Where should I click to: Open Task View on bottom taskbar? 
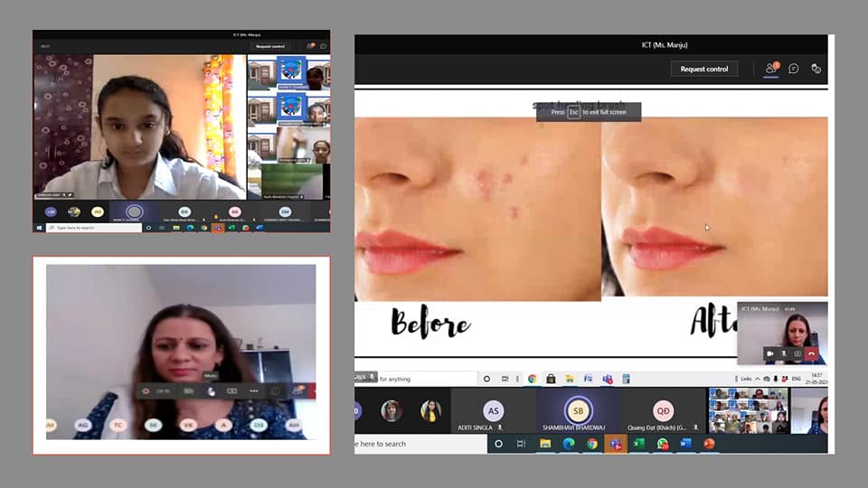[x=521, y=444]
